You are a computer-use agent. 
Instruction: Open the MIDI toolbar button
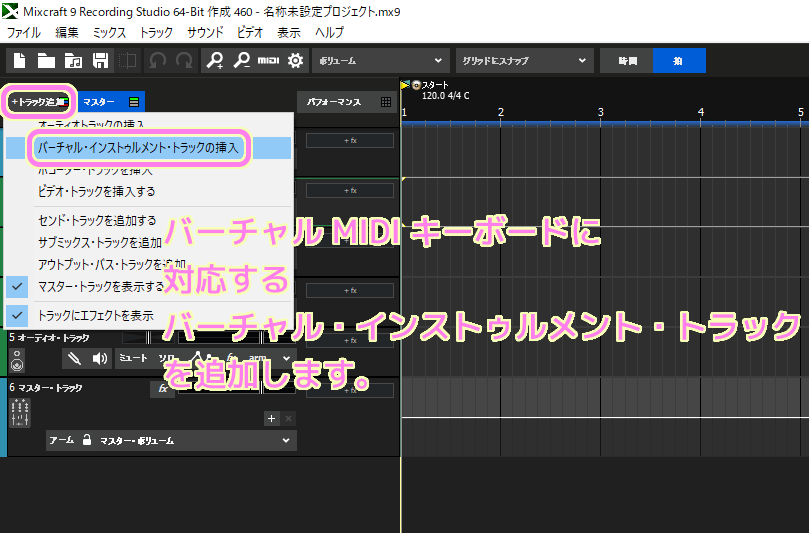click(268, 60)
